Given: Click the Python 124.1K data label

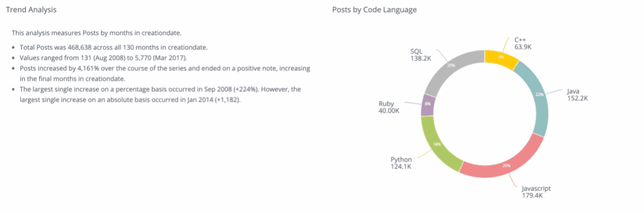Looking at the screenshot, I should point(401,163).
